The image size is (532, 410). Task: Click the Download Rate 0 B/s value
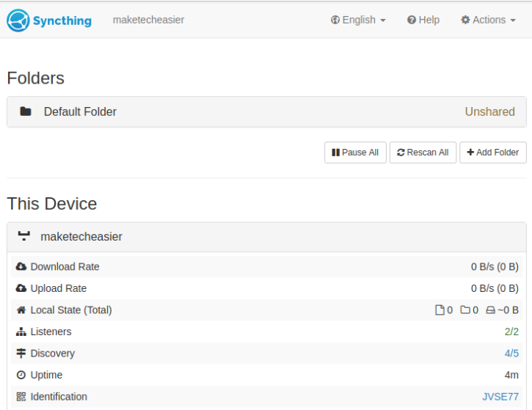click(495, 267)
